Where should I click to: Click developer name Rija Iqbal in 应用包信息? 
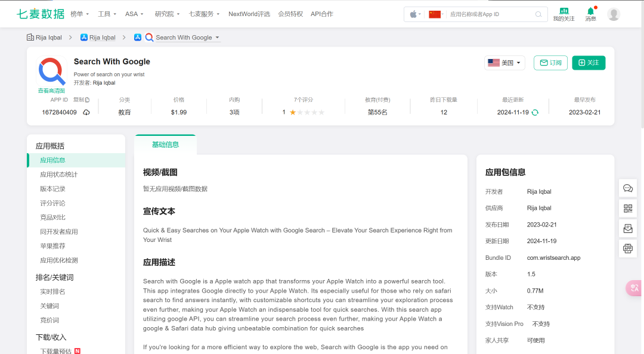click(539, 192)
